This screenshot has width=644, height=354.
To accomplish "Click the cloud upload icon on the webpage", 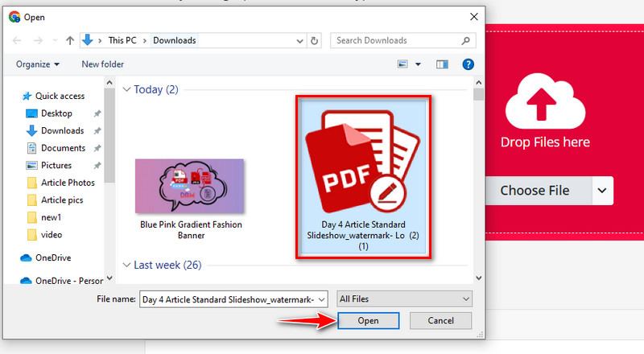I will pyautogui.click(x=545, y=101).
